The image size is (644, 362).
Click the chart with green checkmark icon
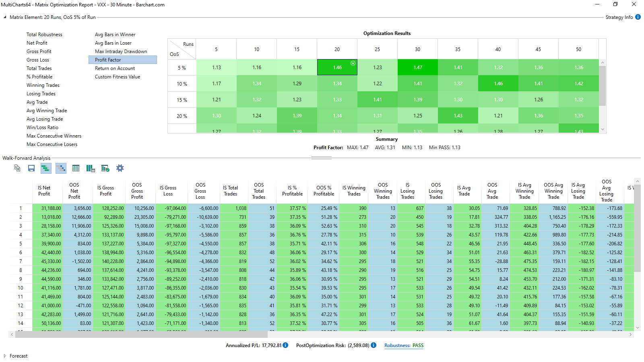(x=105, y=168)
